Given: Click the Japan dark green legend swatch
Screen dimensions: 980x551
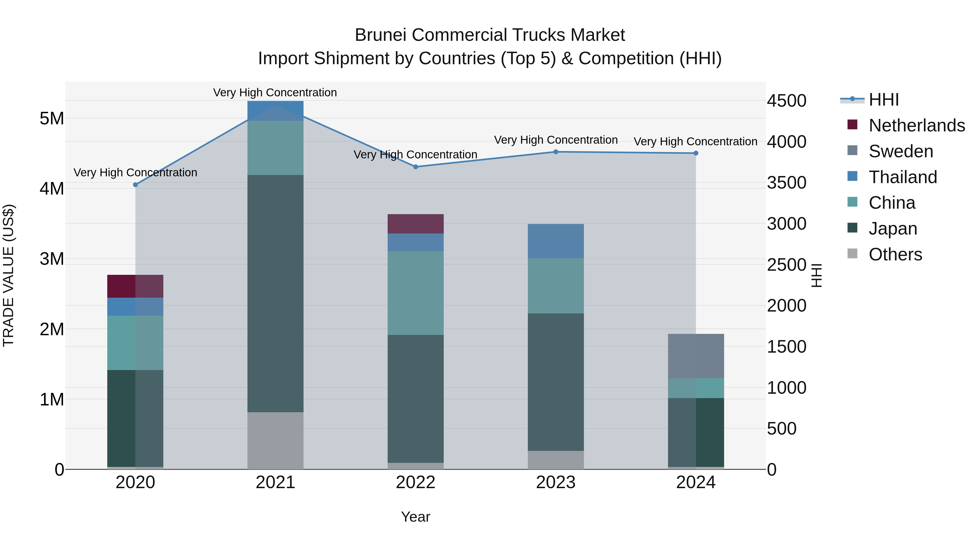Looking at the screenshot, I should (x=853, y=228).
